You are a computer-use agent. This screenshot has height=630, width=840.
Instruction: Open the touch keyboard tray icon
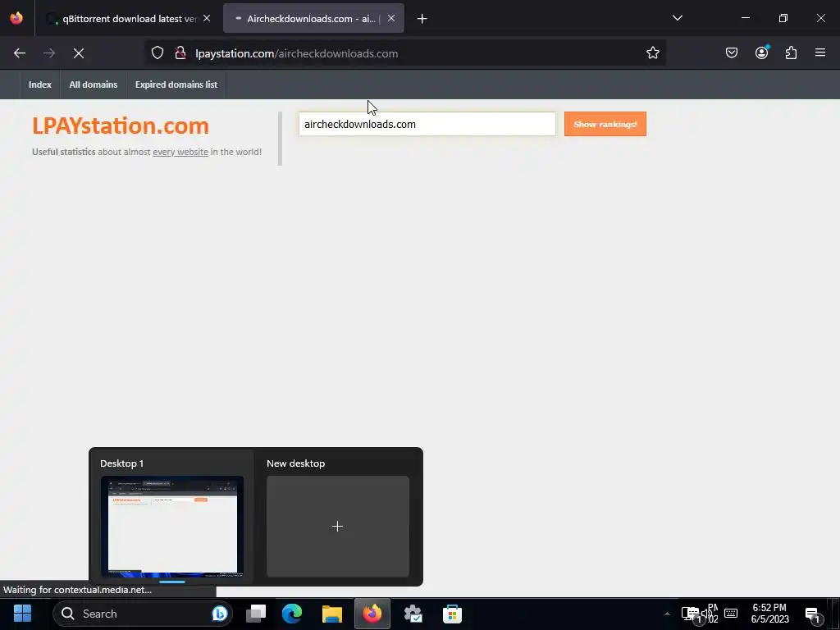pos(731,614)
